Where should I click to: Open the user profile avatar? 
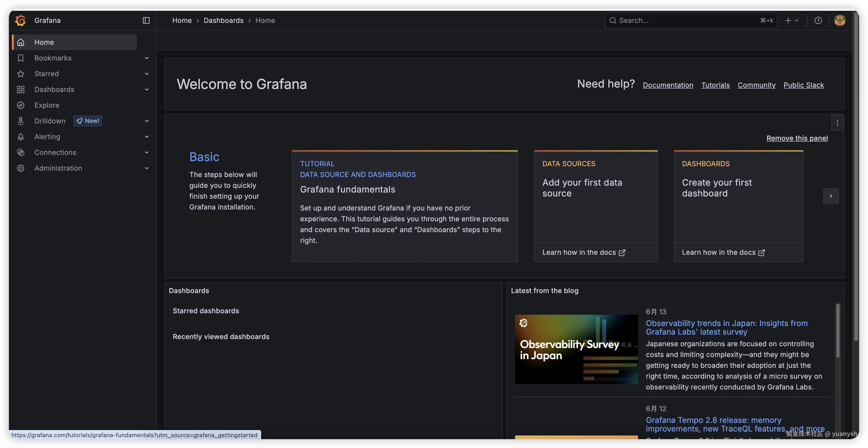point(839,21)
